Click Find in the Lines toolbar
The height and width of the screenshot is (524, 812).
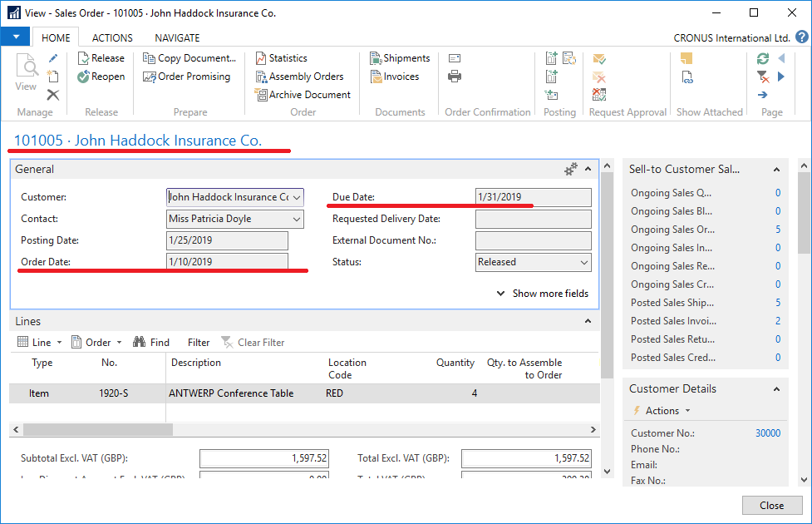151,342
